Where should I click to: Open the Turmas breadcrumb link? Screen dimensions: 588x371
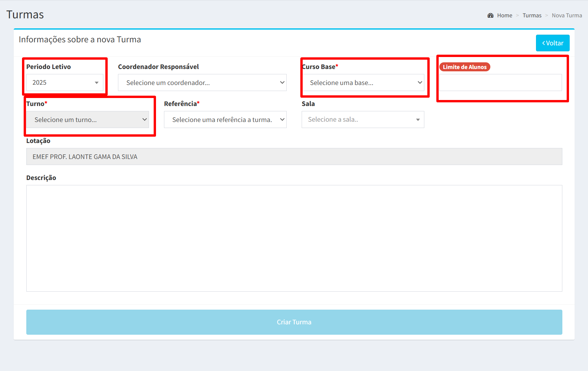[532, 15]
